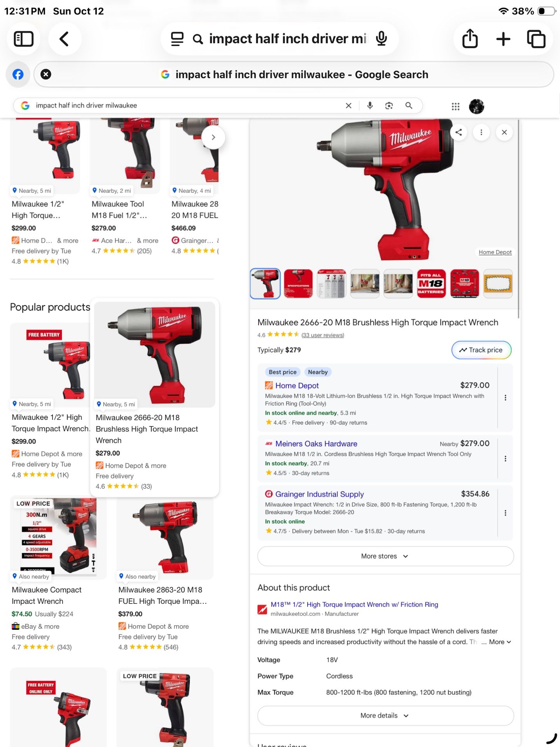
Task: Switch to Facebook pinned tab
Action: tap(18, 74)
